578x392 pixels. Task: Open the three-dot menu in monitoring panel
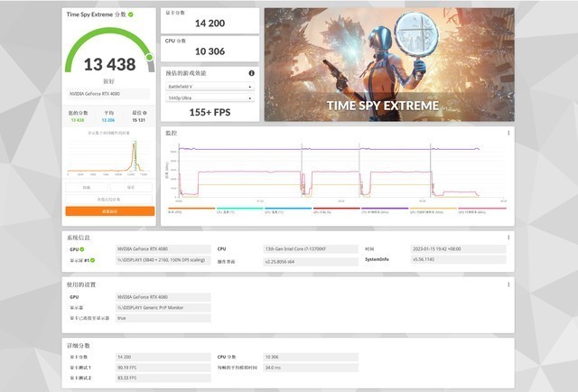pyautogui.click(x=508, y=134)
